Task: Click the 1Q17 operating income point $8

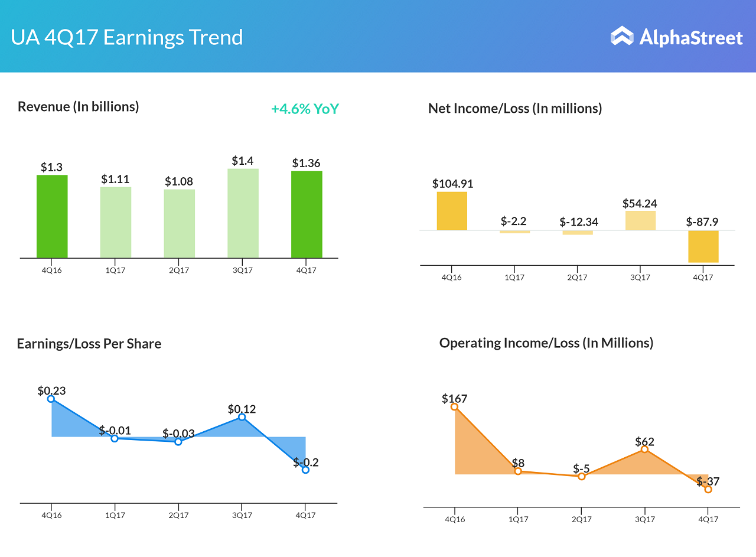Action: (x=518, y=471)
